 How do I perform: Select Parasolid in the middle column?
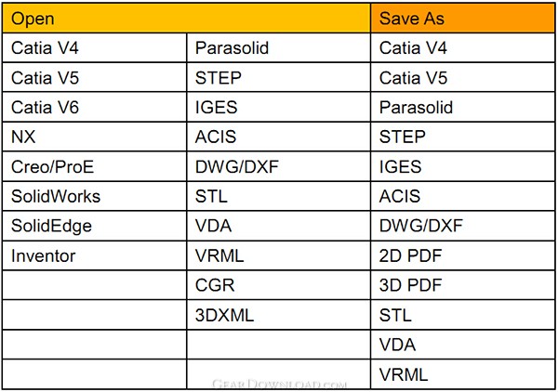(x=279, y=47)
